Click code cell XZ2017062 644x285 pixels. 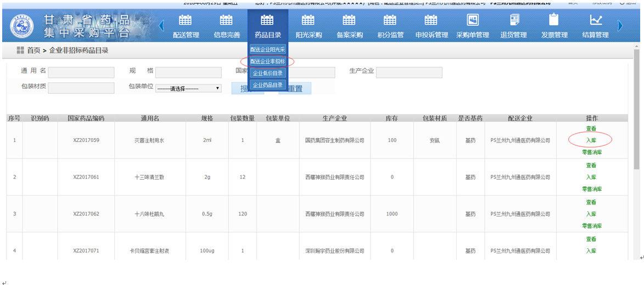[x=86, y=214]
